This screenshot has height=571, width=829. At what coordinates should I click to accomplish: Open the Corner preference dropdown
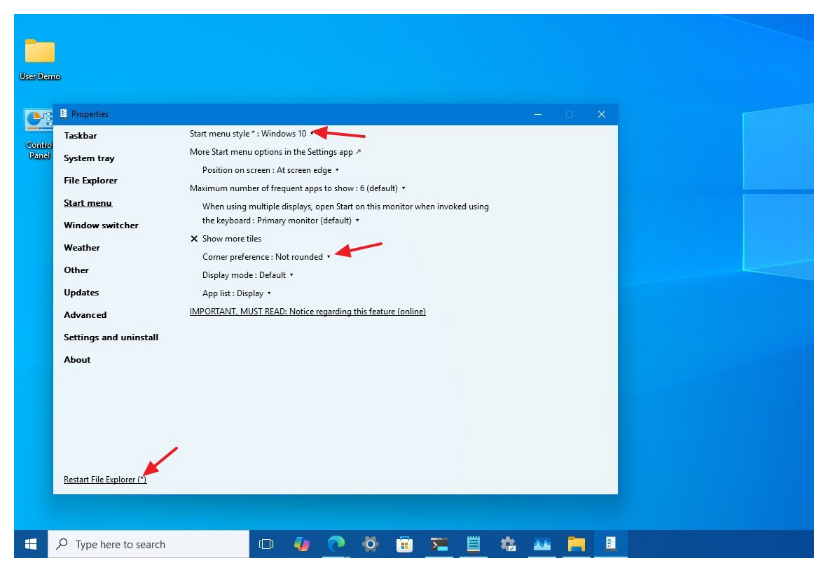(266, 257)
